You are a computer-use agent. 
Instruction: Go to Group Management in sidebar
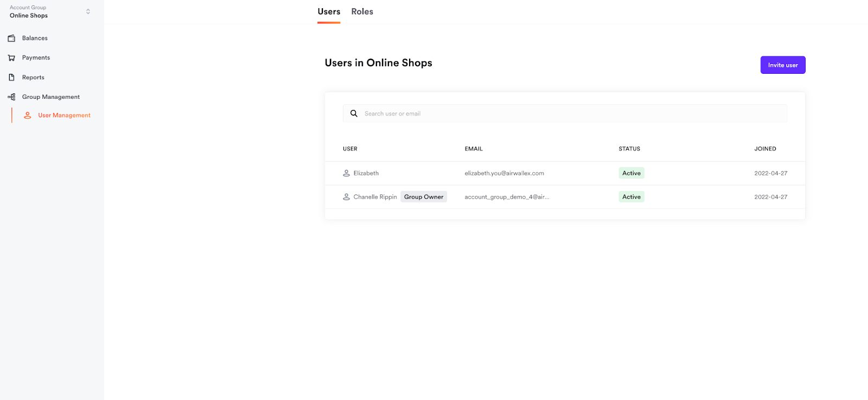[x=50, y=97]
